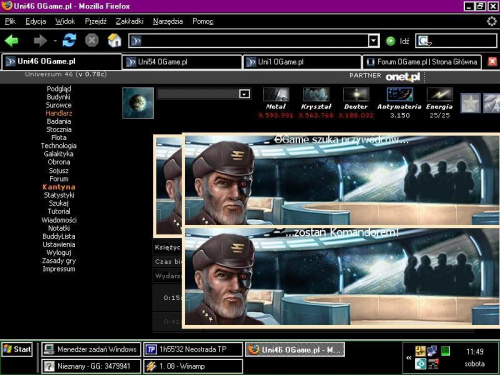The height and width of the screenshot is (375, 500).
Task: Click the Kryształ resource icon
Action: pos(316,94)
